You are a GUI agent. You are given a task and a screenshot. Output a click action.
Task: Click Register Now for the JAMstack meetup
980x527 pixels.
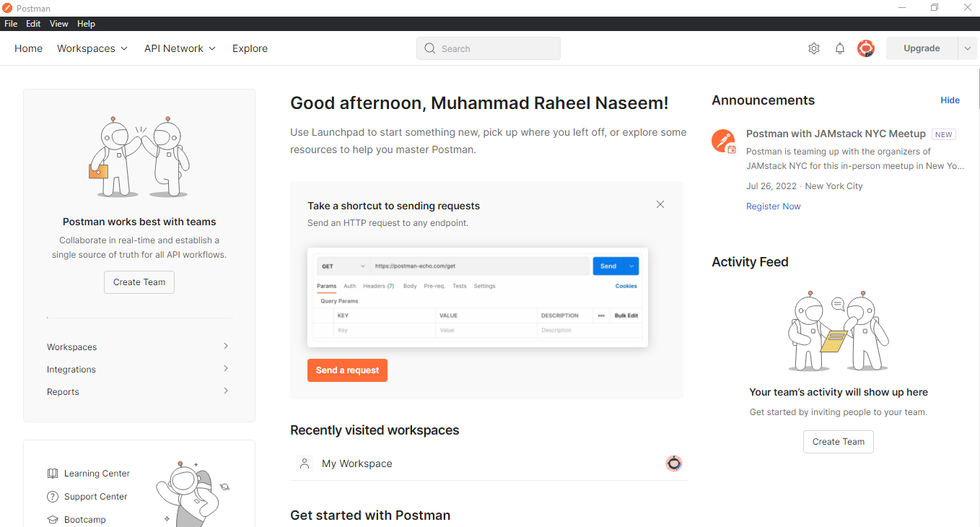[773, 206]
